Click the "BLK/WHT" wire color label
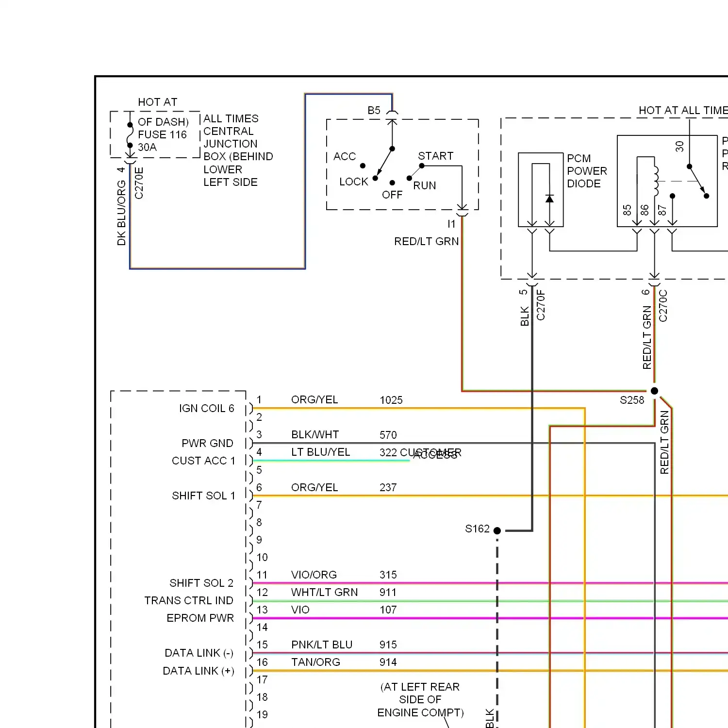The height and width of the screenshot is (728, 728). pos(315,434)
